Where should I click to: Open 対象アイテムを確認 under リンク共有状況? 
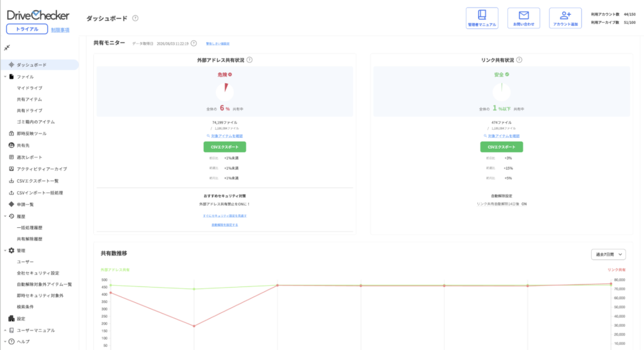click(501, 136)
